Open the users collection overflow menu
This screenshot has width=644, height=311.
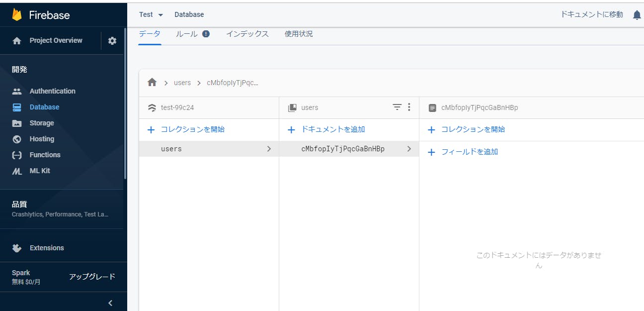[x=408, y=107]
